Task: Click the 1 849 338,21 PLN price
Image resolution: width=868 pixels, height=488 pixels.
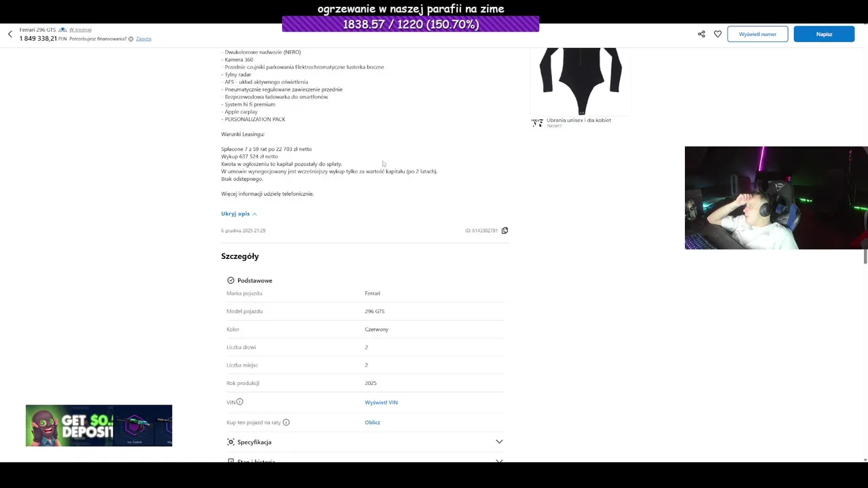Action: pos(43,39)
